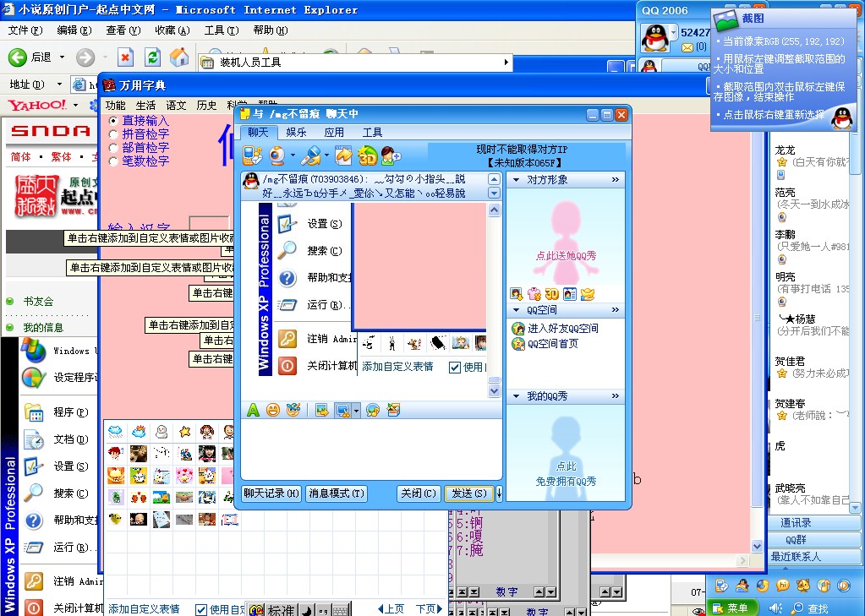Viewport: 865px width, 616px height.
Task: Click the screen capture scissors icon
Action: point(342,411)
